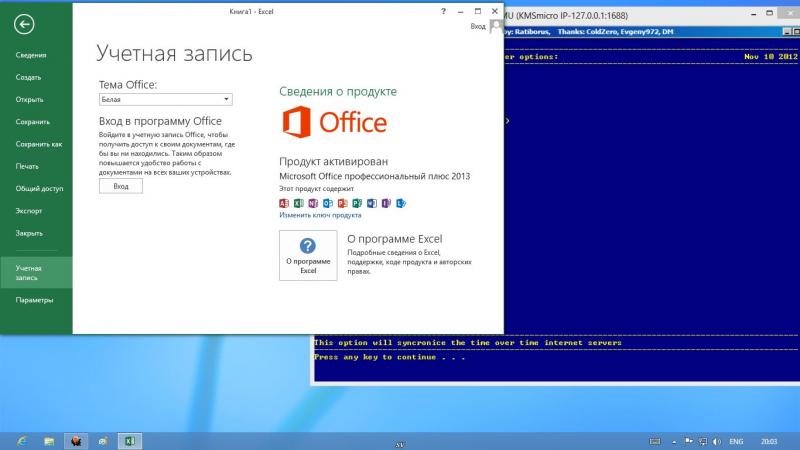The width and height of the screenshot is (800, 450).
Task: Click the 'Press any key to continue' console line
Action: (390, 357)
